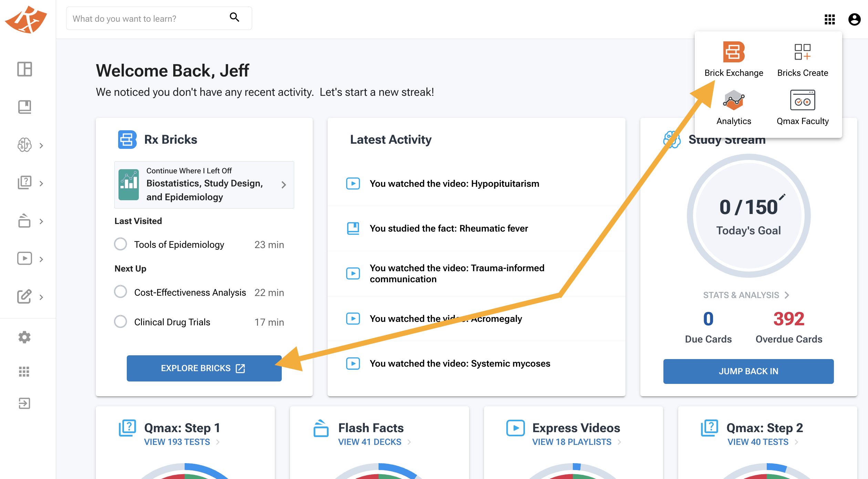Viewport: 868px width, 479px height.
Task: Open Qmax Faculty from the apps menu
Action: pyautogui.click(x=803, y=108)
